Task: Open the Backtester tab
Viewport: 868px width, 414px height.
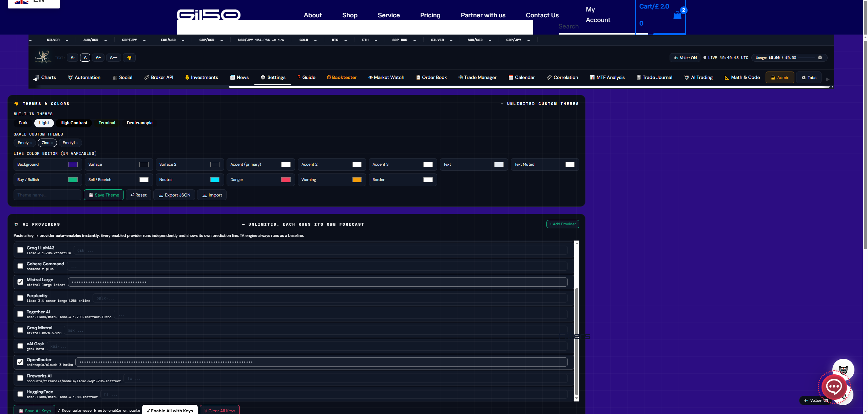Action: click(x=342, y=78)
